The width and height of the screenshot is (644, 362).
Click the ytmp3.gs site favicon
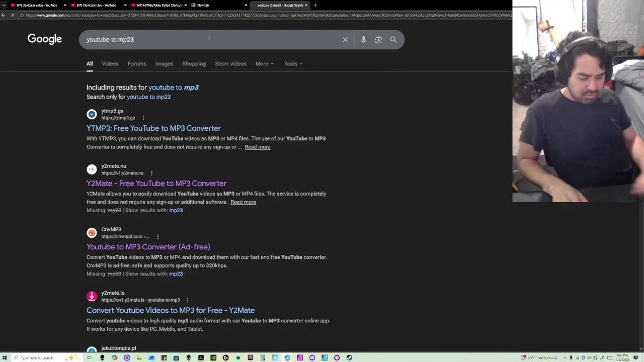click(x=92, y=114)
